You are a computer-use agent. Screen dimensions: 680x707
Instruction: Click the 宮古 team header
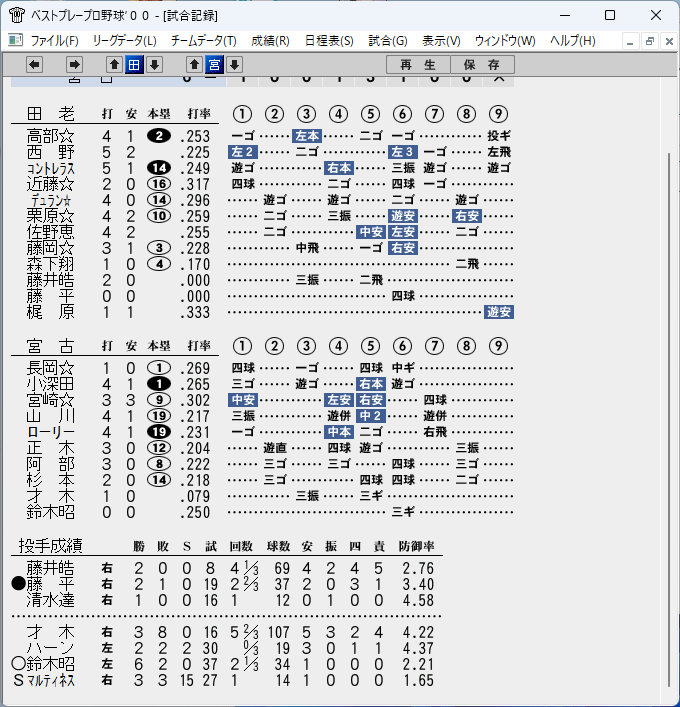[x=51, y=346]
